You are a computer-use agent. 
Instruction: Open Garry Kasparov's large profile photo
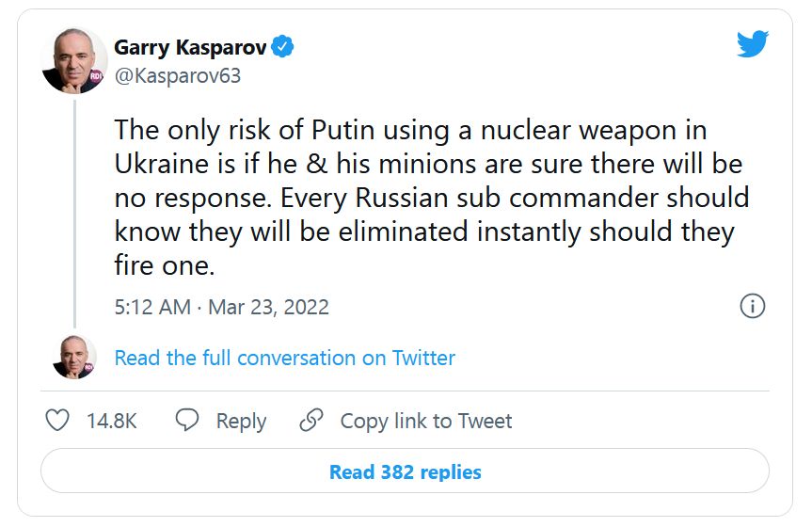tap(74, 61)
